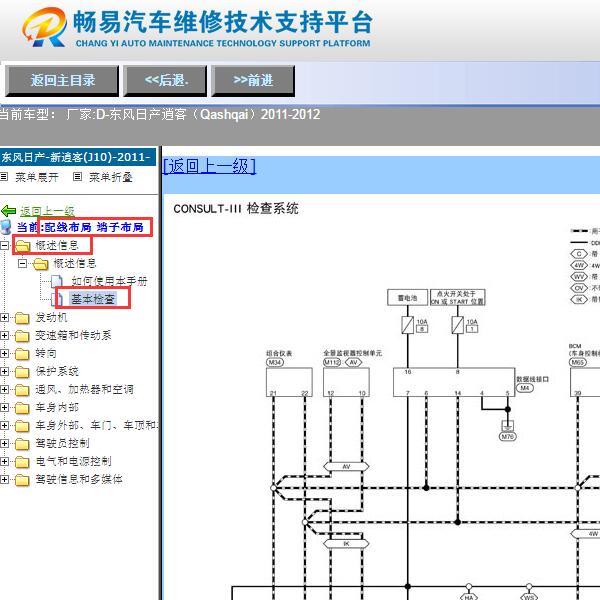
Task: Expand the 车身外部、车门 tree node
Action: point(4,426)
